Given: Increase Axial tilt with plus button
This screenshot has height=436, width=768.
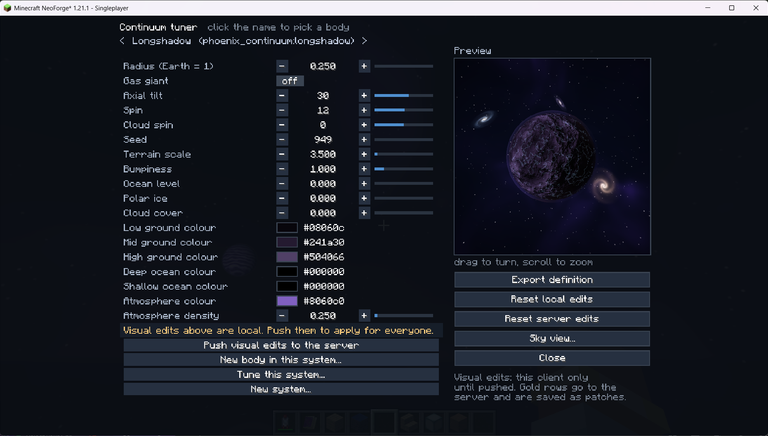Looking at the screenshot, I should pyautogui.click(x=364, y=96).
